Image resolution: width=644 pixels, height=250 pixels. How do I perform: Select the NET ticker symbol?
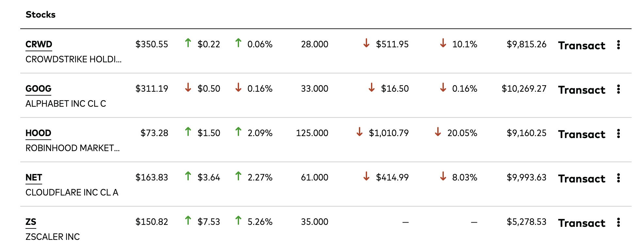(34, 178)
